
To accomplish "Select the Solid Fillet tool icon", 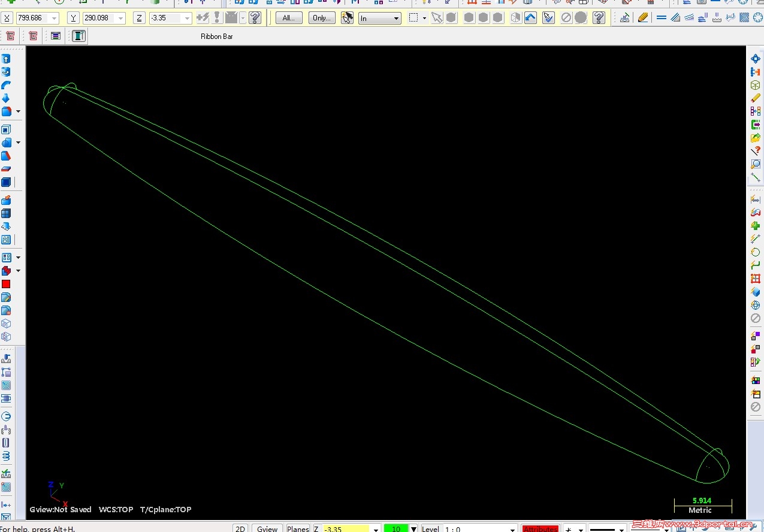I will point(6,143).
